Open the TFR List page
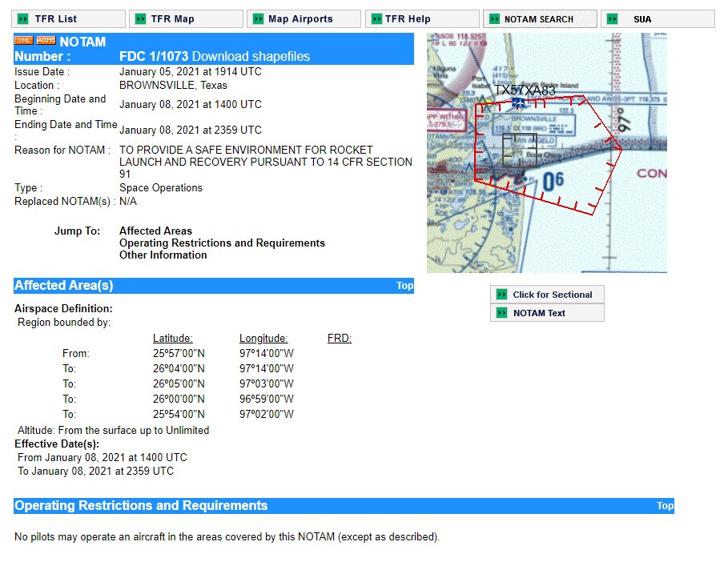 coord(69,19)
